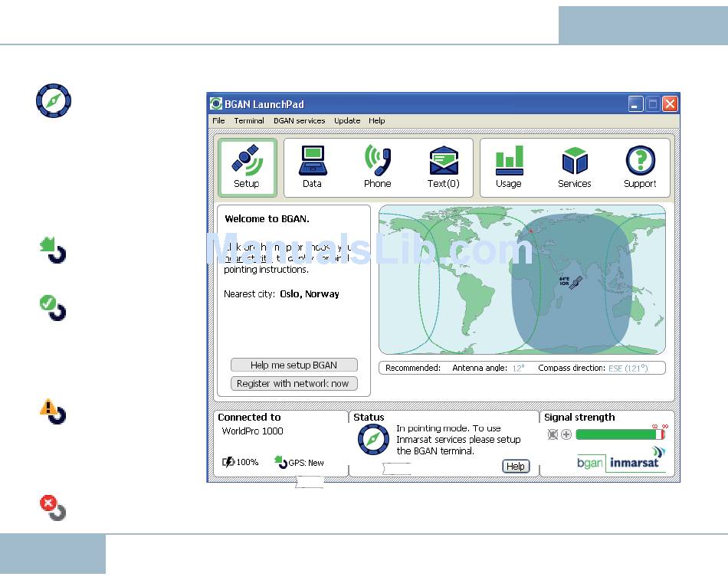Click the Oslo, Norway nearest city text
Viewport: 728px width, 580px height.
[310, 294]
